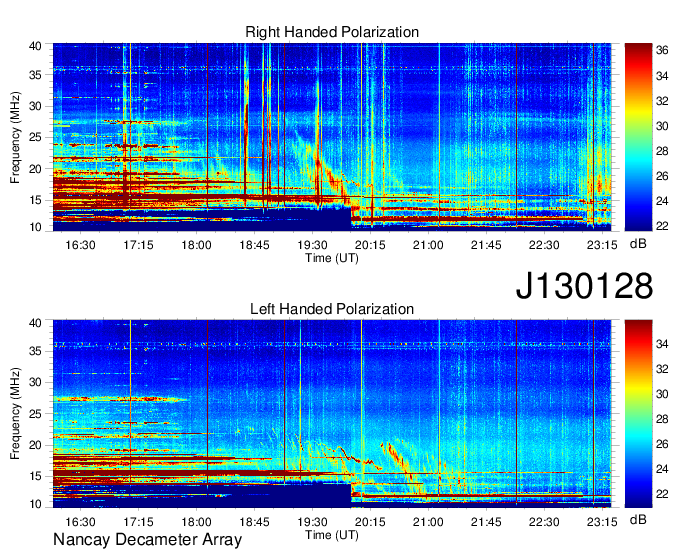Click 19:30 time tick under Right Handed plot

pyautogui.click(x=312, y=245)
